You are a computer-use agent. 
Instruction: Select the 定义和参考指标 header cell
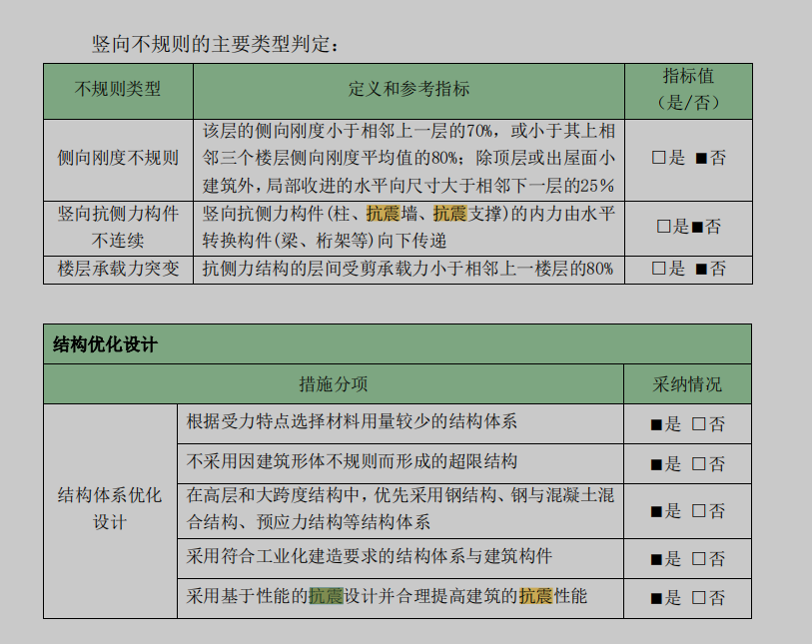pyautogui.click(x=408, y=90)
